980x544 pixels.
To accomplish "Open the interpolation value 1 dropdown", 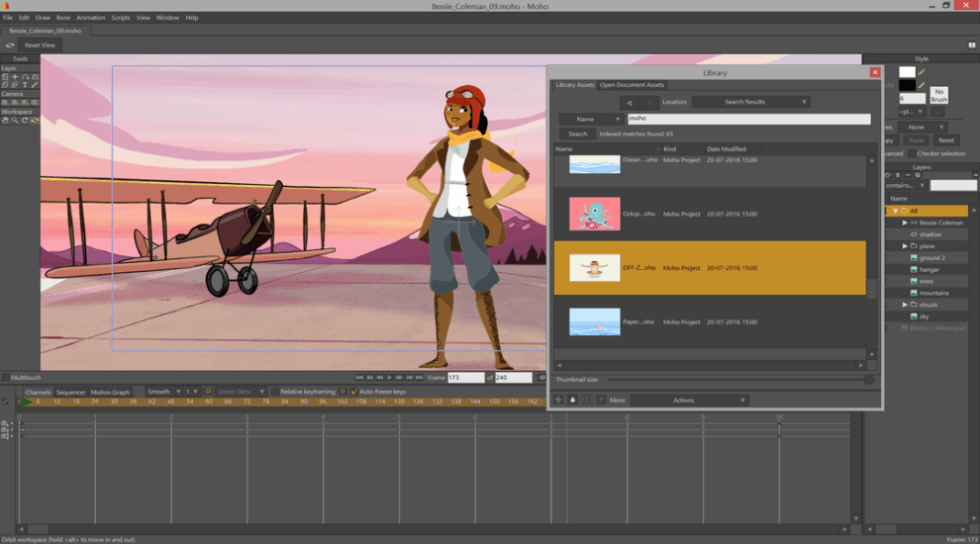I will [x=191, y=392].
